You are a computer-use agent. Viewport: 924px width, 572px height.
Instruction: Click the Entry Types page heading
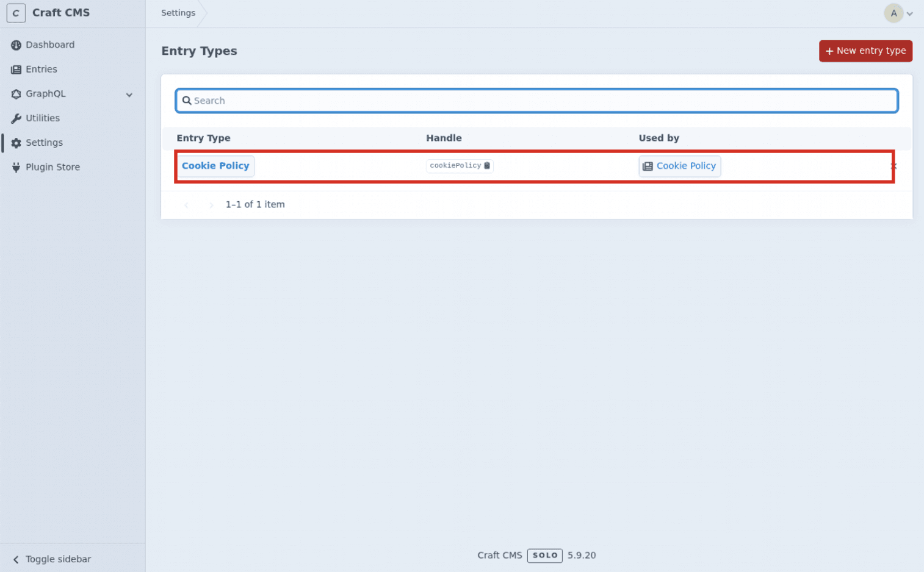pyautogui.click(x=199, y=51)
